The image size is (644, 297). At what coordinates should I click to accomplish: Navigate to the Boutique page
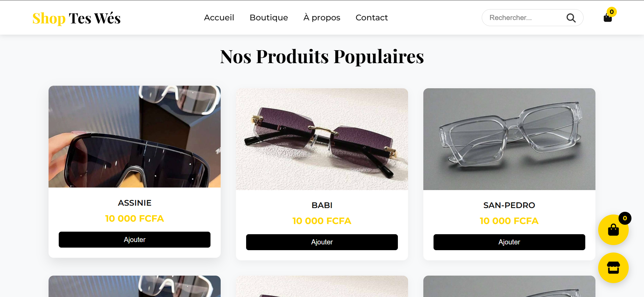[269, 17]
